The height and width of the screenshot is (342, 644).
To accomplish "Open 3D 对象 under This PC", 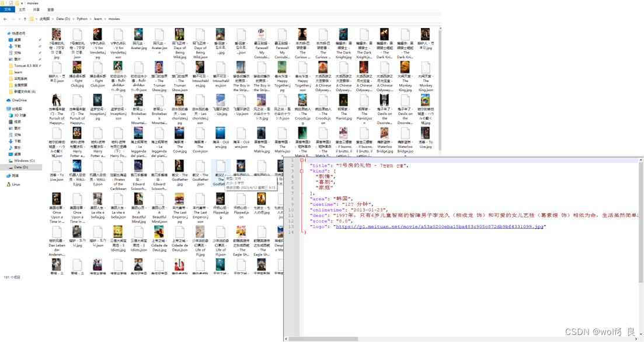I will [18, 116].
